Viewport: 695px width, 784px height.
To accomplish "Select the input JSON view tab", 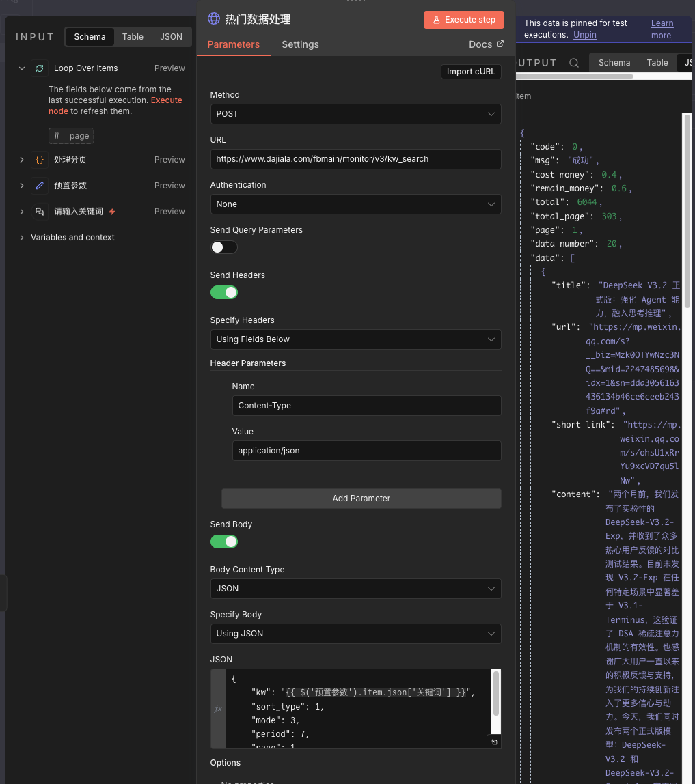I will point(171,36).
